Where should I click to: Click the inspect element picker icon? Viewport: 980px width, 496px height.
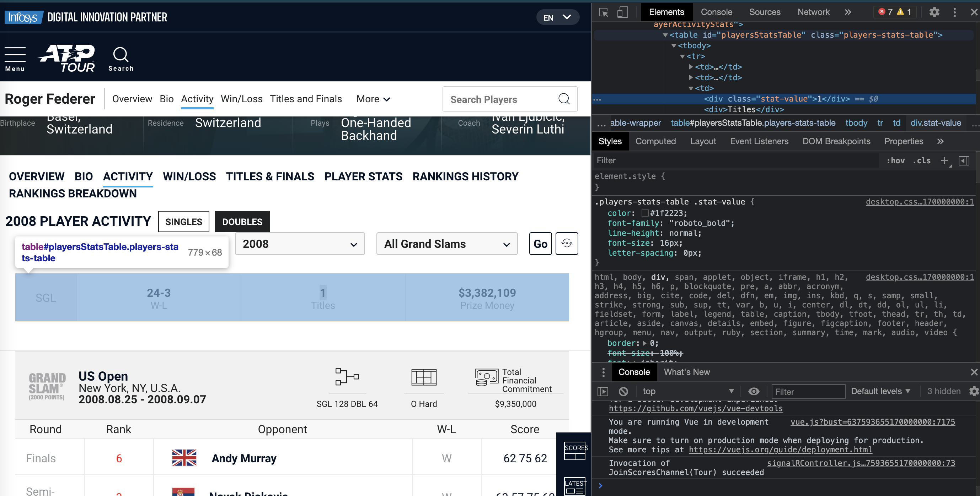pyautogui.click(x=603, y=12)
